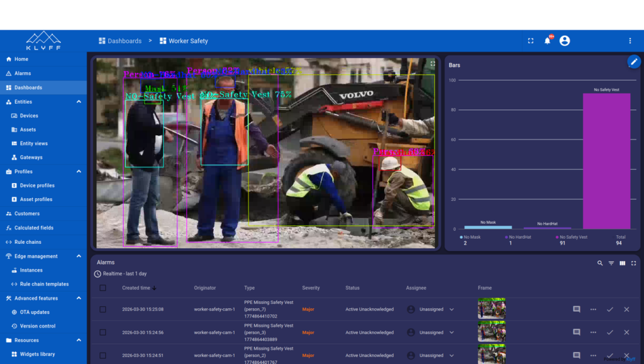The height and width of the screenshot is (364, 644).
Task: Search alarms using the magnifier icon
Action: (600, 263)
